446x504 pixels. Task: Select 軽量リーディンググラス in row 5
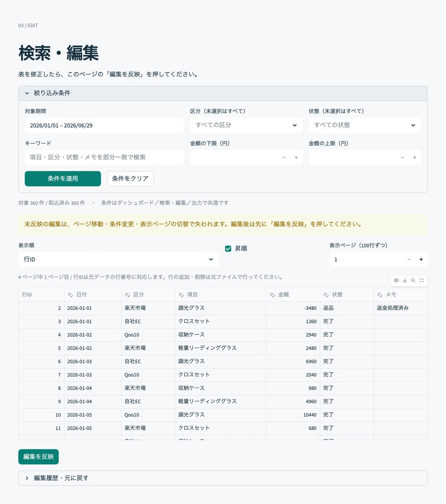[221, 348]
